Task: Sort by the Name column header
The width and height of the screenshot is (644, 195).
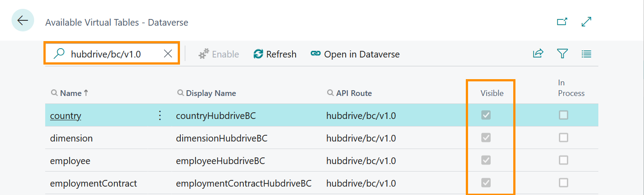Action: [70, 93]
